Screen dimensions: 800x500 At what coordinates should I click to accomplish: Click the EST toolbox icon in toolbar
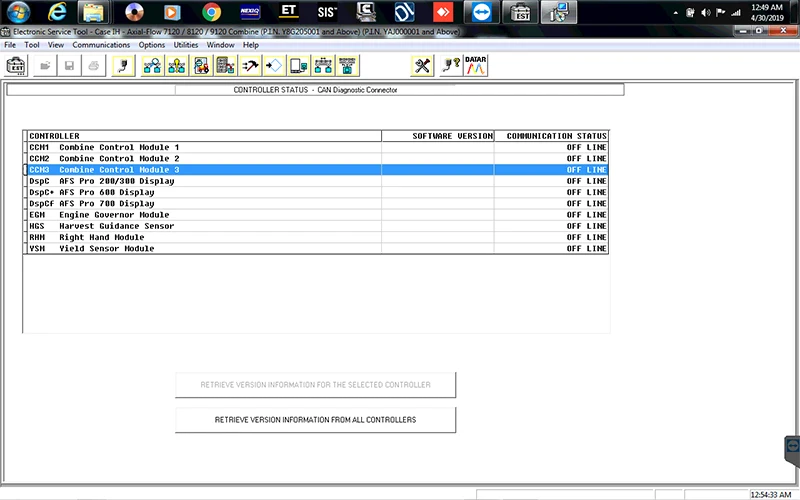click(16, 66)
